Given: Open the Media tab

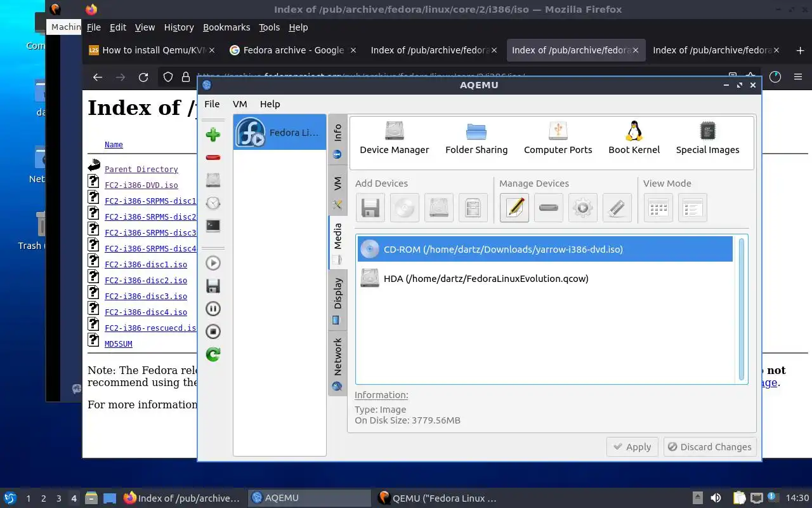Looking at the screenshot, I should tap(337, 243).
